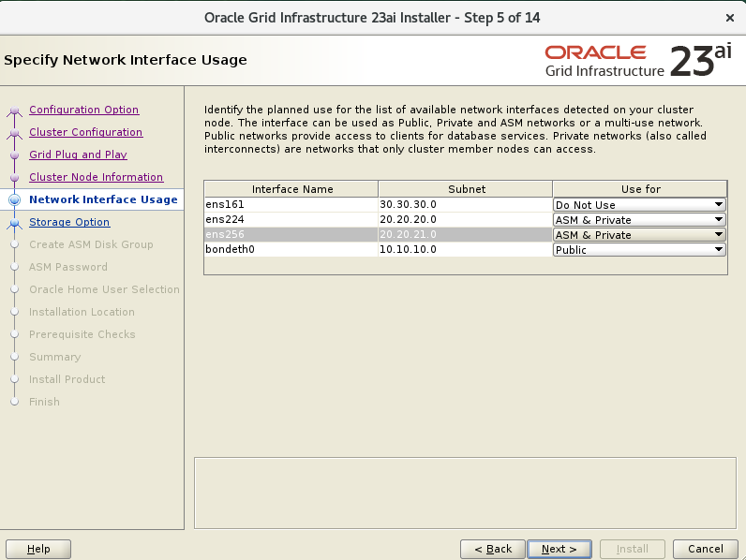The width and height of the screenshot is (746, 560).
Task: Open the Use for dropdown for ens161
Action: pyautogui.click(x=639, y=205)
